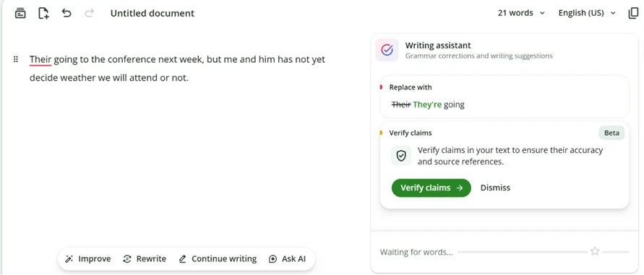Click the shield icon in Verify claims
The height and width of the screenshot is (275, 644).
[401, 156]
